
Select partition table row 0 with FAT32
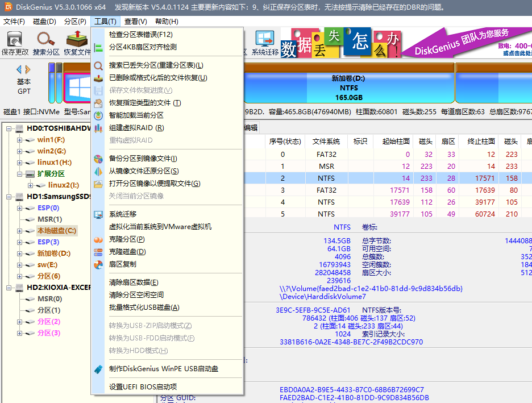pyautogui.click(x=388, y=155)
